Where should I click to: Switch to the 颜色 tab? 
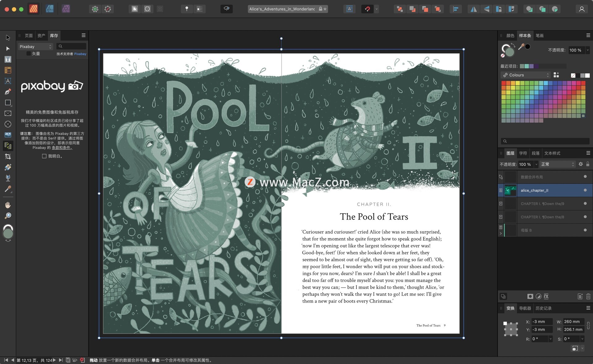(510, 36)
